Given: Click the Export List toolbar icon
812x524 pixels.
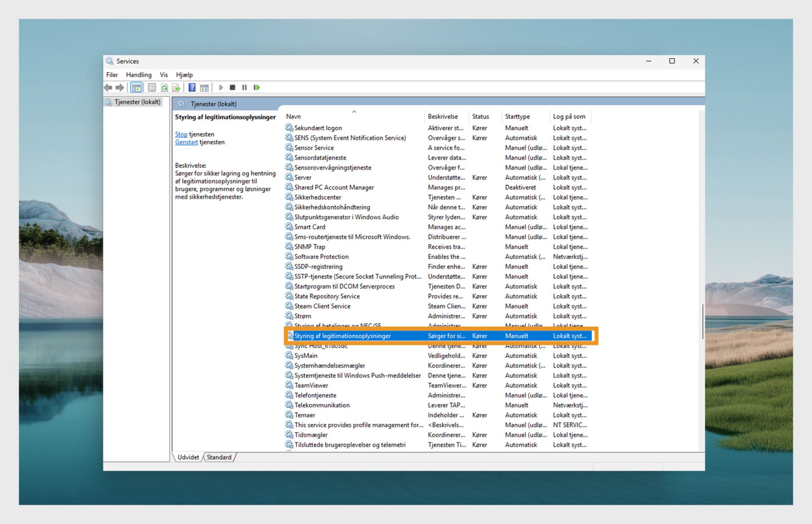Looking at the screenshot, I should click(176, 87).
